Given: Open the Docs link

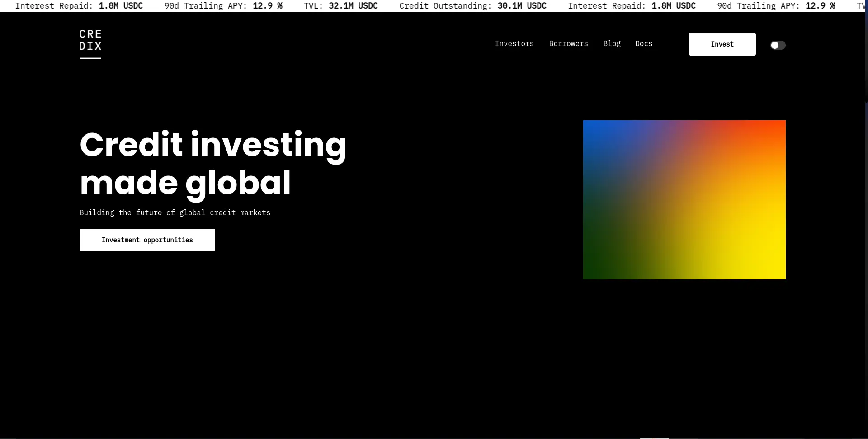Looking at the screenshot, I should [x=644, y=44].
